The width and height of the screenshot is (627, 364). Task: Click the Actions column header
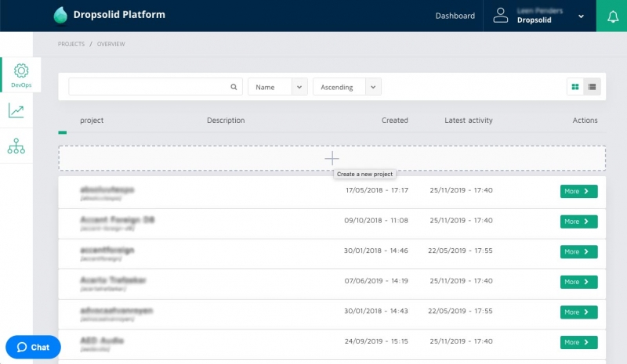pyautogui.click(x=585, y=121)
